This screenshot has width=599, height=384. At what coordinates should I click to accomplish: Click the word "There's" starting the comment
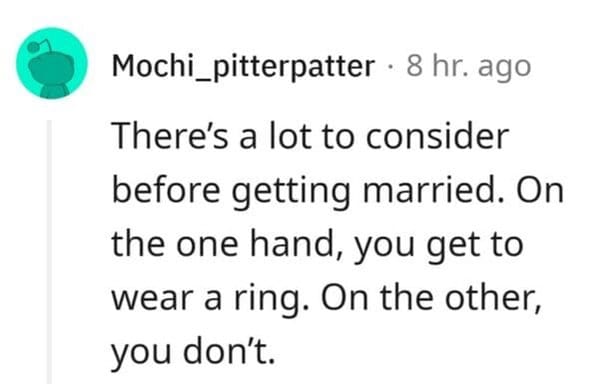pyautogui.click(x=170, y=136)
